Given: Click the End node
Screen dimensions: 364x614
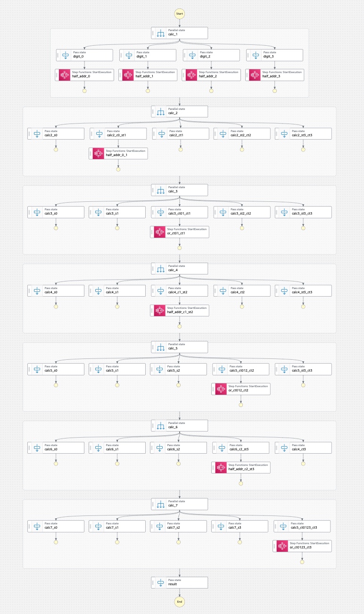Looking at the screenshot, I should [179, 601].
